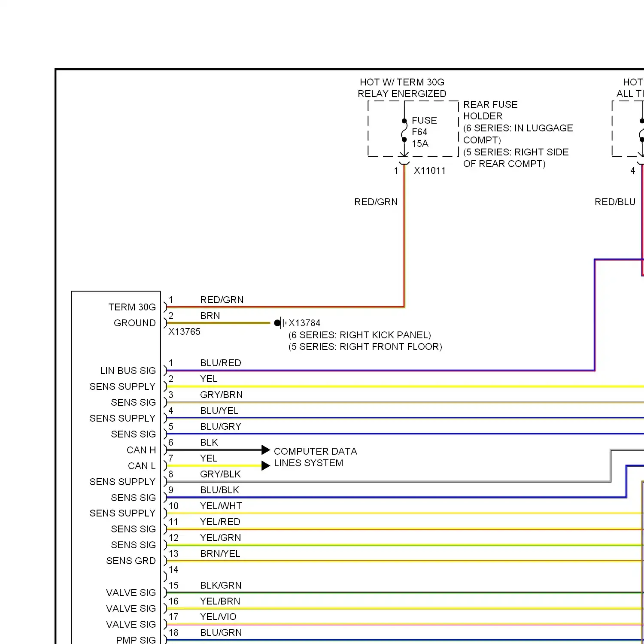Select the COMPUTER DATA LINES SYSTEM reference
The image size is (644, 644).
315,457
